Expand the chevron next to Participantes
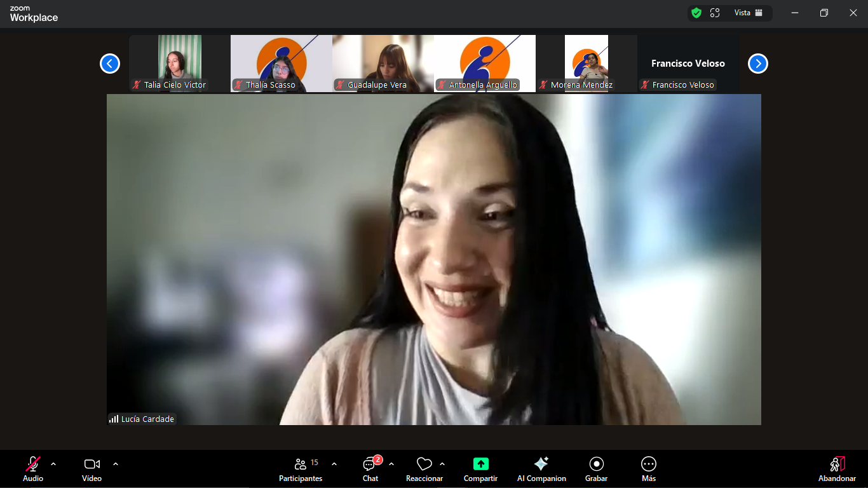The image size is (868, 488). (x=334, y=464)
